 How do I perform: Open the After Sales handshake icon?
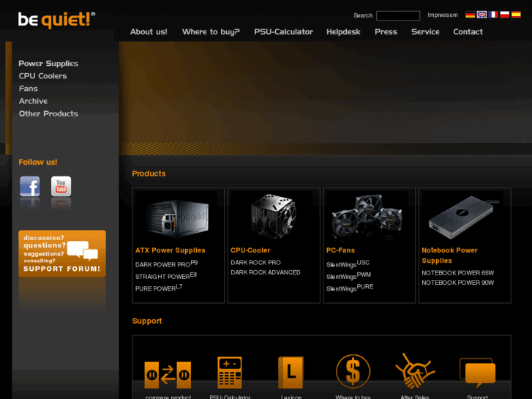point(415,371)
